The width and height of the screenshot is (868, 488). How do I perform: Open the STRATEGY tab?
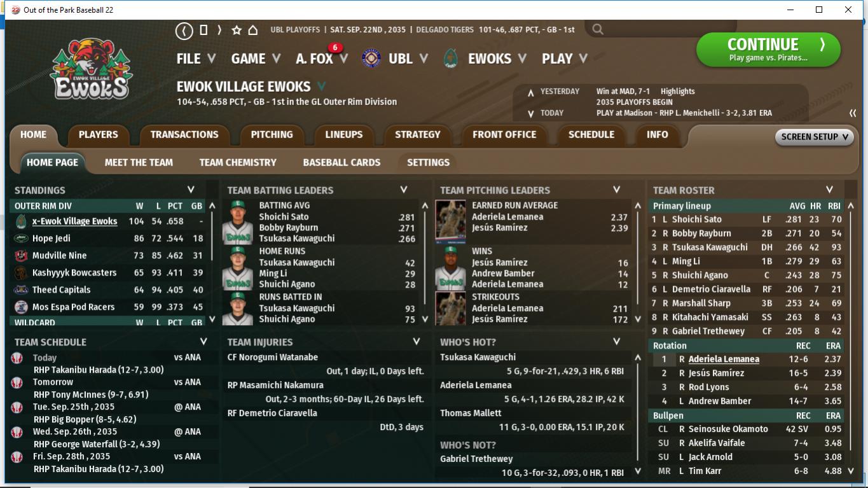click(x=418, y=135)
